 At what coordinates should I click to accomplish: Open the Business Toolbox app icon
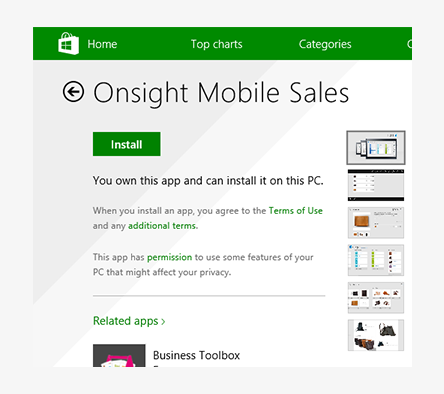tap(119, 355)
